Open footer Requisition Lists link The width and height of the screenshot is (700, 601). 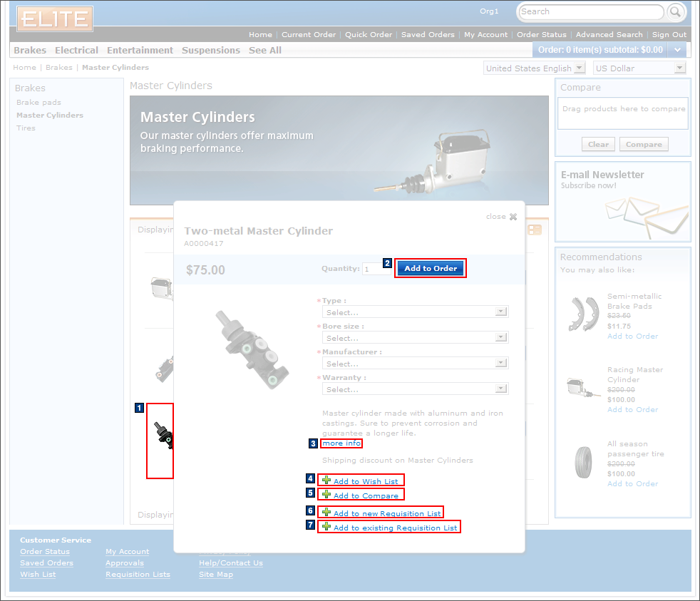click(138, 574)
